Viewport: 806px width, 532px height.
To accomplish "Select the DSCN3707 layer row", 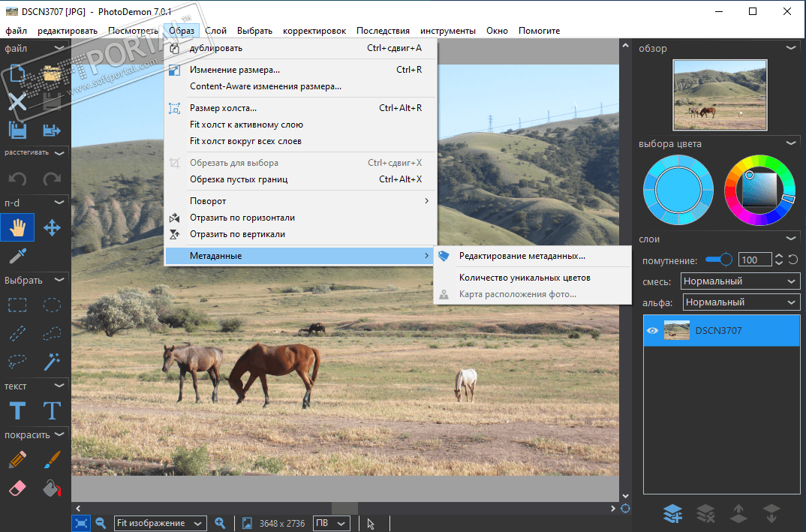I will tap(722, 330).
